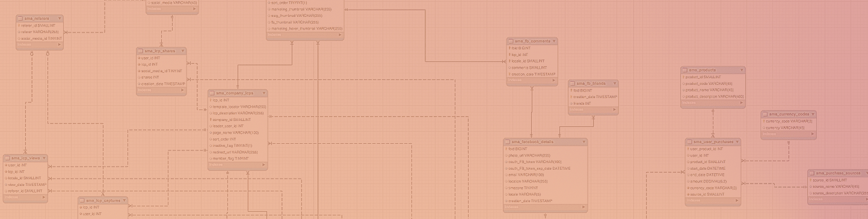Click the sma_fb_comments table icon
This screenshot has height=219, width=868.
(511, 41)
